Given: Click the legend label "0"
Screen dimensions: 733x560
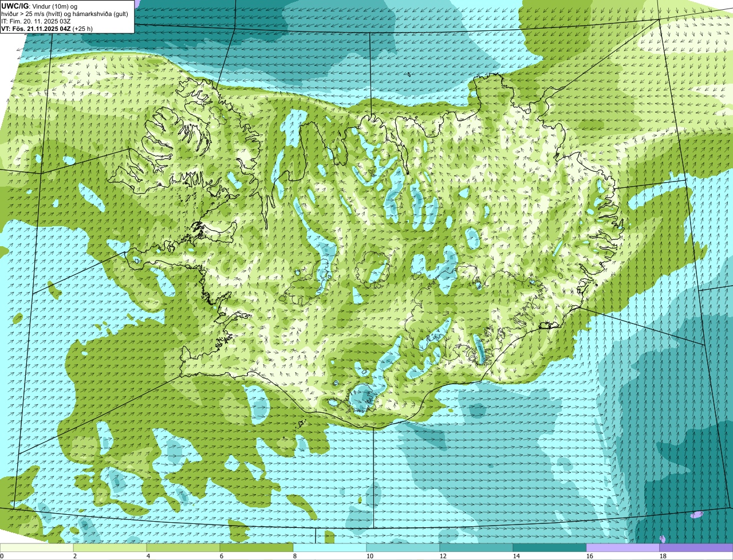Looking at the screenshot, I should 2,556.
